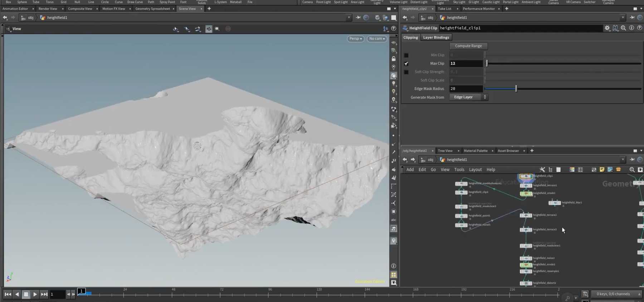Click the viewport help question icon
Viewport: 644px width, 302px height.
394,29
